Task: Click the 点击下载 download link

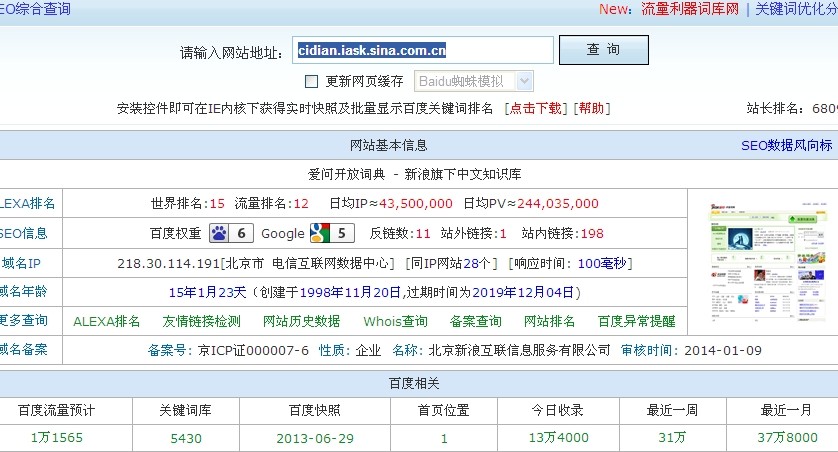Action: [x=535, y=108]
